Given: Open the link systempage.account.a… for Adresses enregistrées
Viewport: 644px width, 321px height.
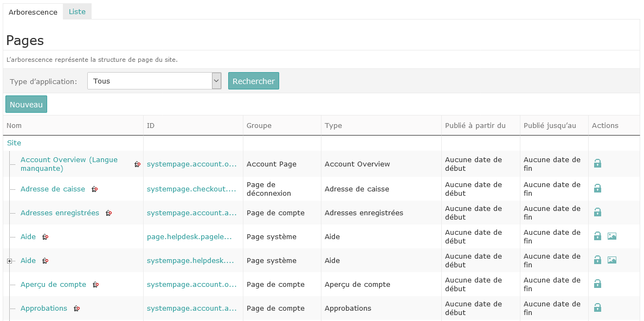Looking at the screenshot, I should click(191, 213).
